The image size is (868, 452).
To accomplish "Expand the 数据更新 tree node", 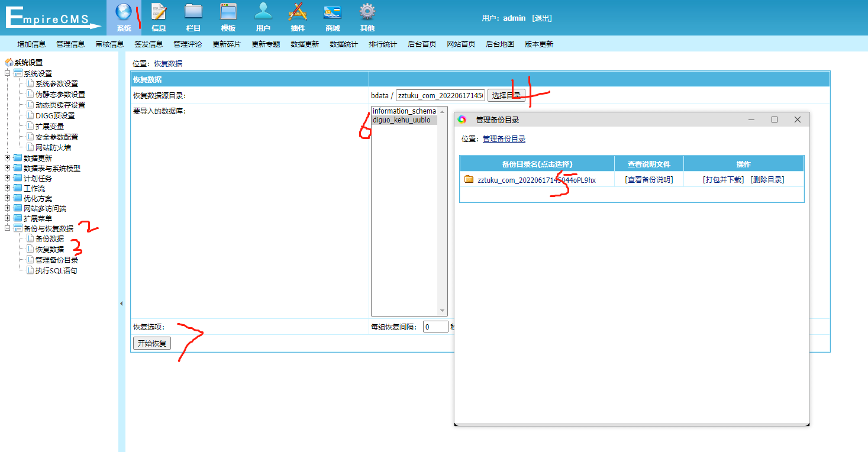I will 7,158.
